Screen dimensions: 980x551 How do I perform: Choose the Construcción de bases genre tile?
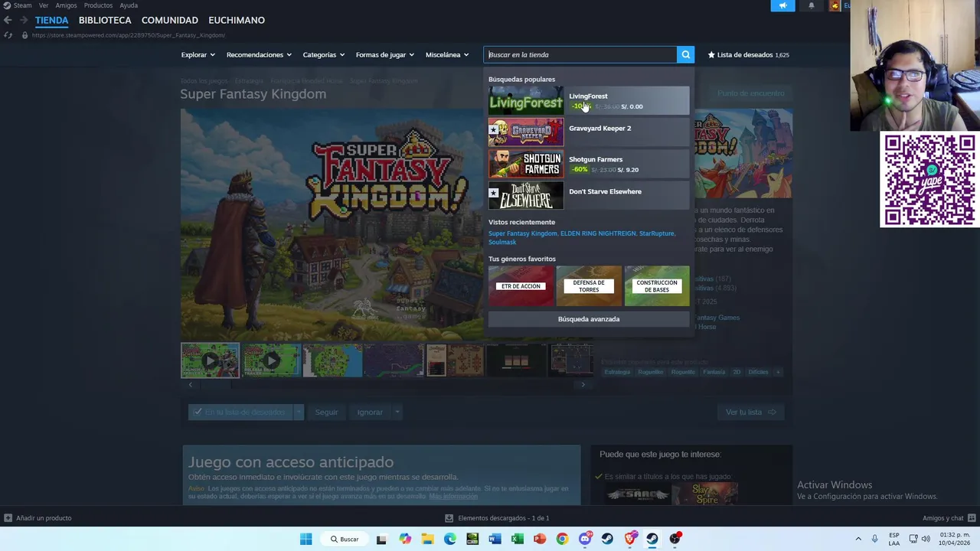click(x=657, y=286)
